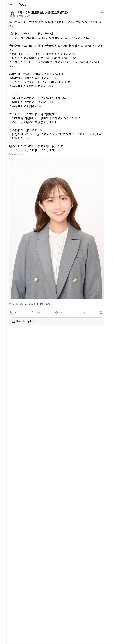This screenshot has width=113, height=644.
Task: Click the Translate post link
Action: (16, 154)
